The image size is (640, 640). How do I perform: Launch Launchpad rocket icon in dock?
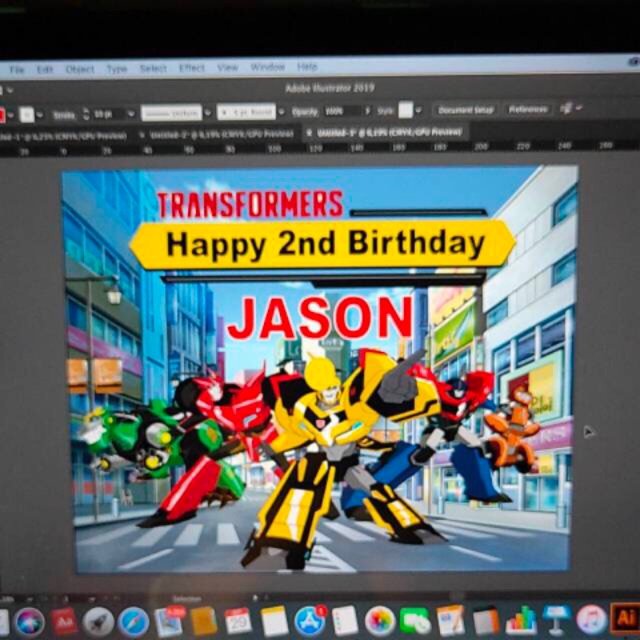tap(98, 621)
